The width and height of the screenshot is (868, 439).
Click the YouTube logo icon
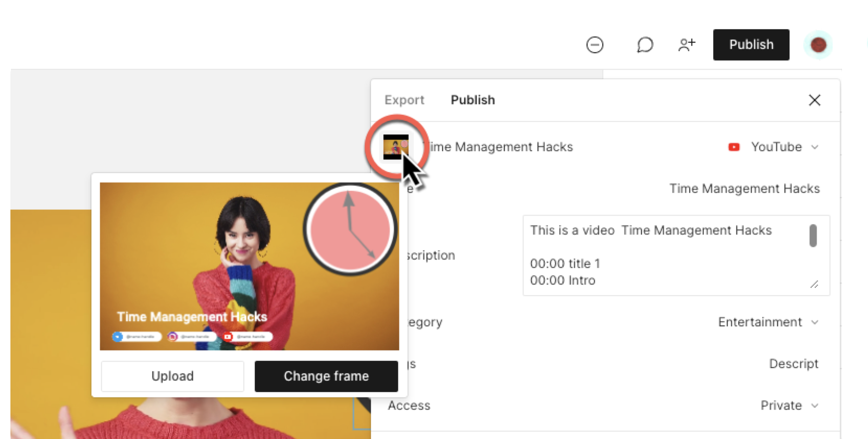tap(734, 147)
